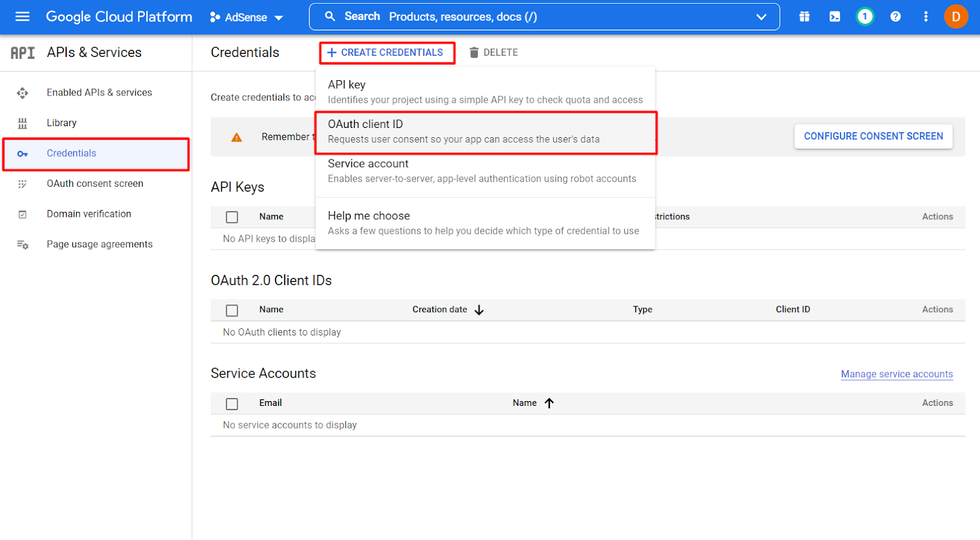Open Domain verification page
The width and height of the screenshot is (980, 540).
point(89,214)
